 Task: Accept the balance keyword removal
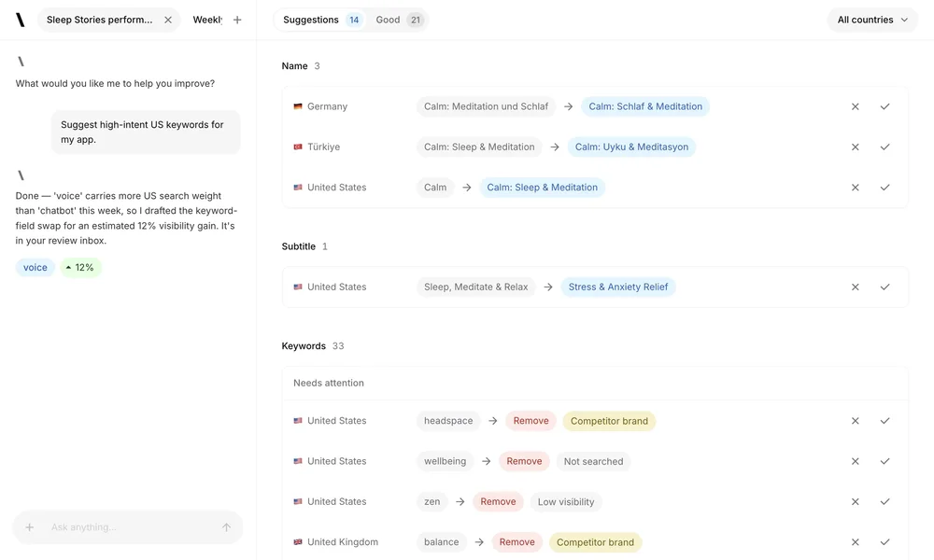(x=884, y=542)
